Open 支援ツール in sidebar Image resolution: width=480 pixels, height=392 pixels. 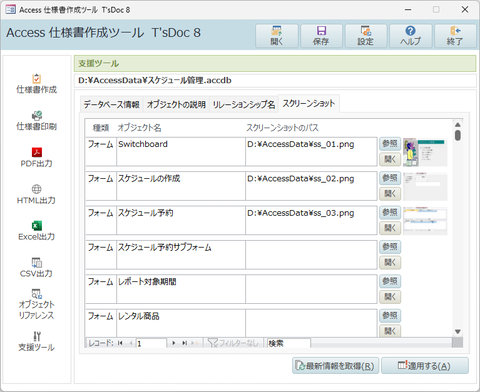tap(36, 341)
